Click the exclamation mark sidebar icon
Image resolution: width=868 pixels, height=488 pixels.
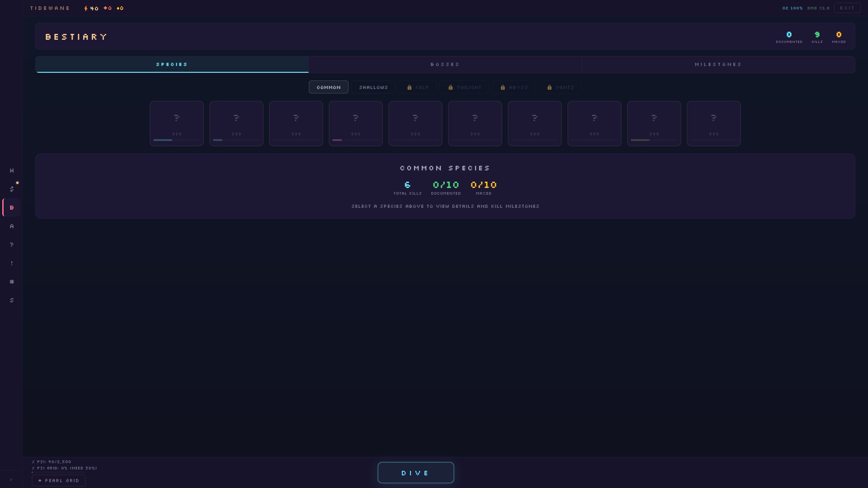[x=12, y=263]
